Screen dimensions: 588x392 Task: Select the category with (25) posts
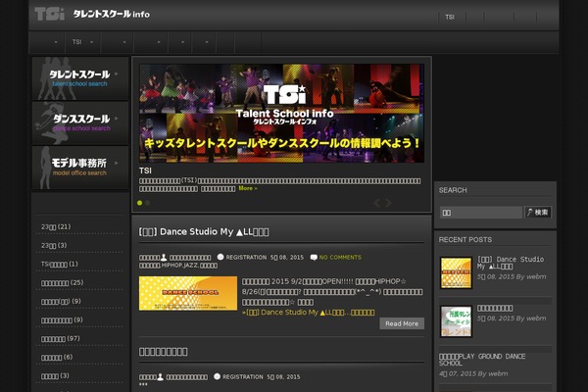(63, 282)
